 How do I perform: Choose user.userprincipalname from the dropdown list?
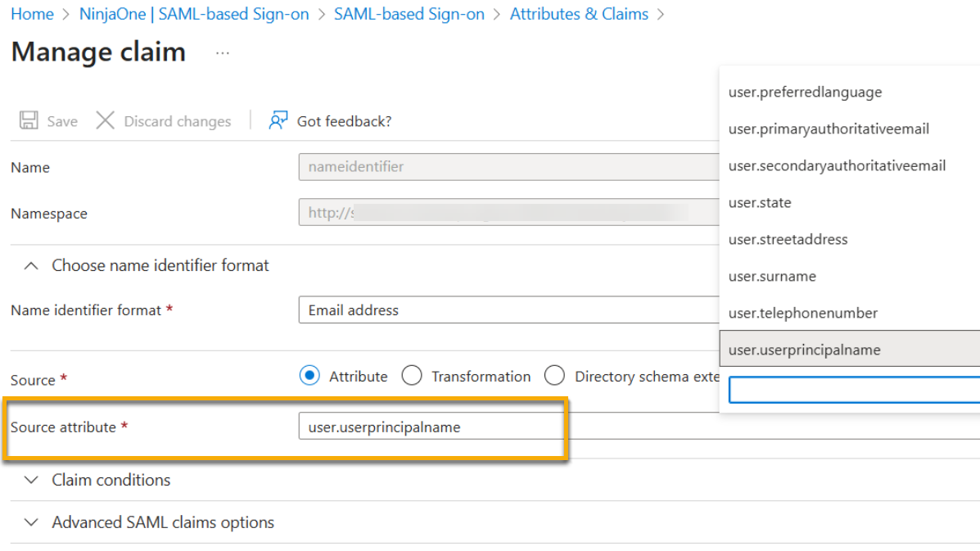pos(804,350)
